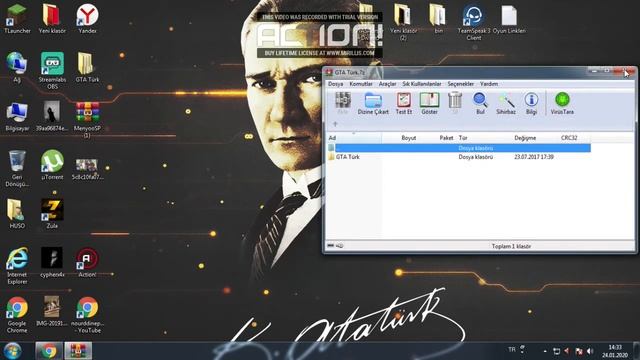Image resolution: width=640 pixels, height=360 pixels.
Task: Click the Streamlabs OBS desktop icon
Action: click(x=52, y=71)
